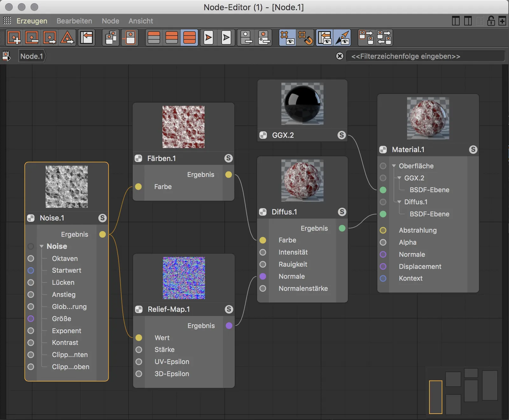Click the Displacement port in Material.1
Screen dimensions: 509x420
coord(383,266)
